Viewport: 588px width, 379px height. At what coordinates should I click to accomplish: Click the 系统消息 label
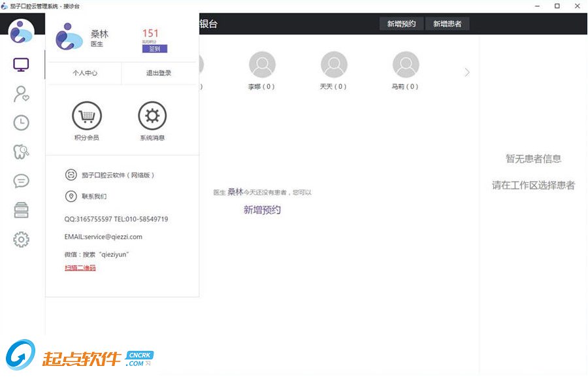click(x=152, y=138)
